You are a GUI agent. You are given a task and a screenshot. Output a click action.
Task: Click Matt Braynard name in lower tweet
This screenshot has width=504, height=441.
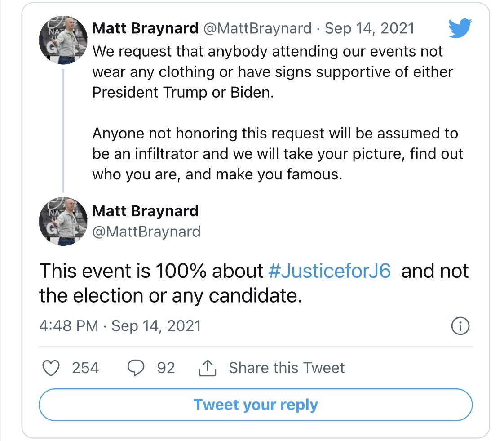(x=145, y=211)
